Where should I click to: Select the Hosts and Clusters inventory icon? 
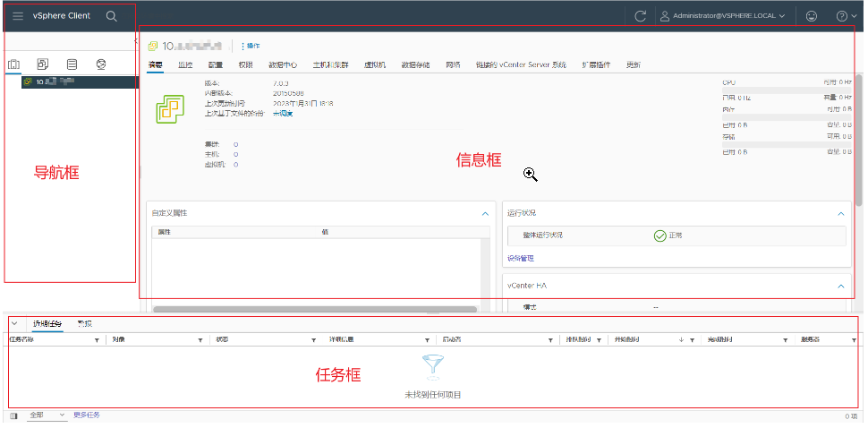pos(13,64)
